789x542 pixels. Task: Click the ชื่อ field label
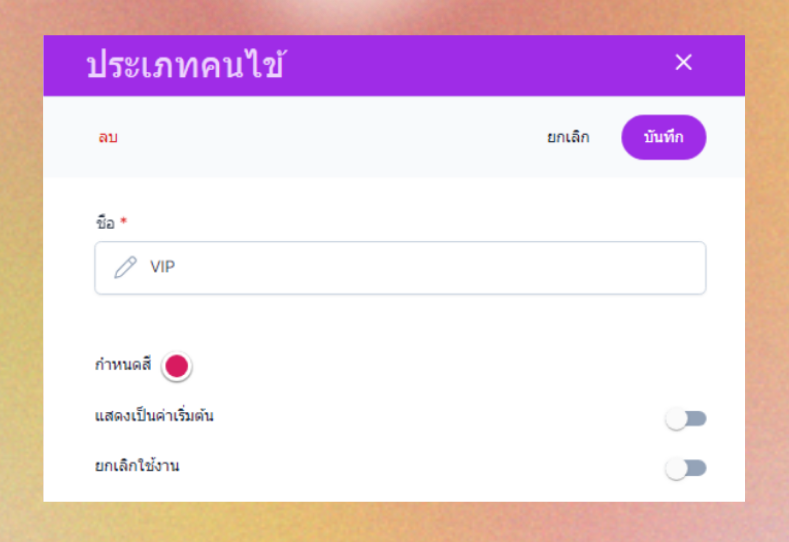(105, 222)
